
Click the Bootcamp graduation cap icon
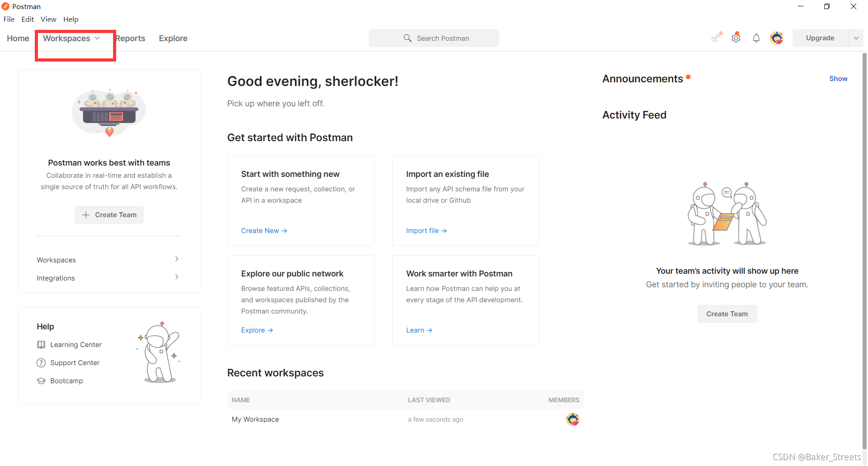(41, 381)
